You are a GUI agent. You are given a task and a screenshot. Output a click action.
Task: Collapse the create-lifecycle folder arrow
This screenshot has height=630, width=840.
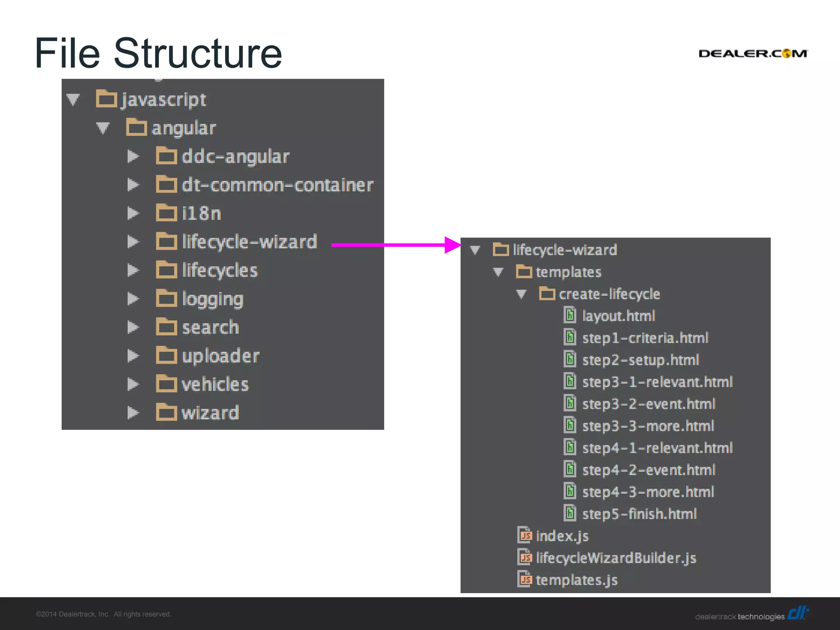(x=521, y=294)
